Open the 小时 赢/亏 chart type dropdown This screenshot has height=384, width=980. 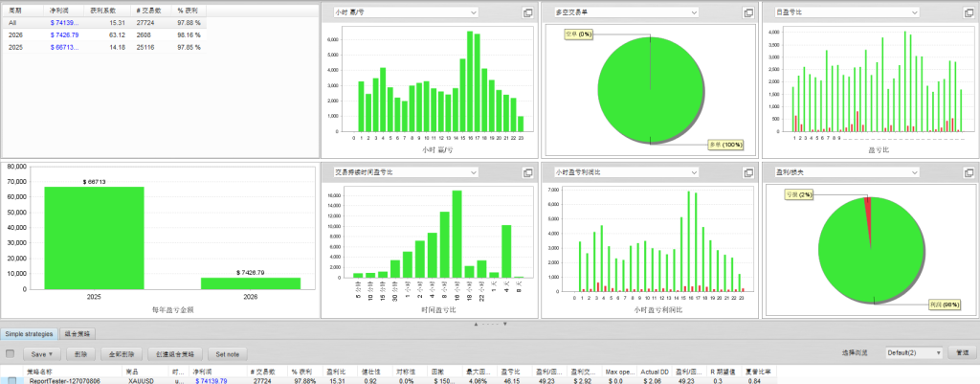tap(473, 12)
